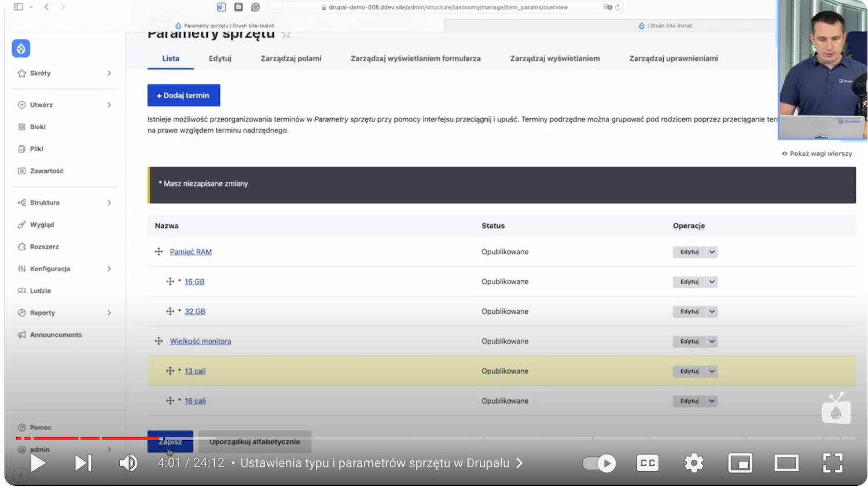The width and height of the screenshot is (868, 487).
Task: Open YouTube settings gear
Action: (694, 463)
